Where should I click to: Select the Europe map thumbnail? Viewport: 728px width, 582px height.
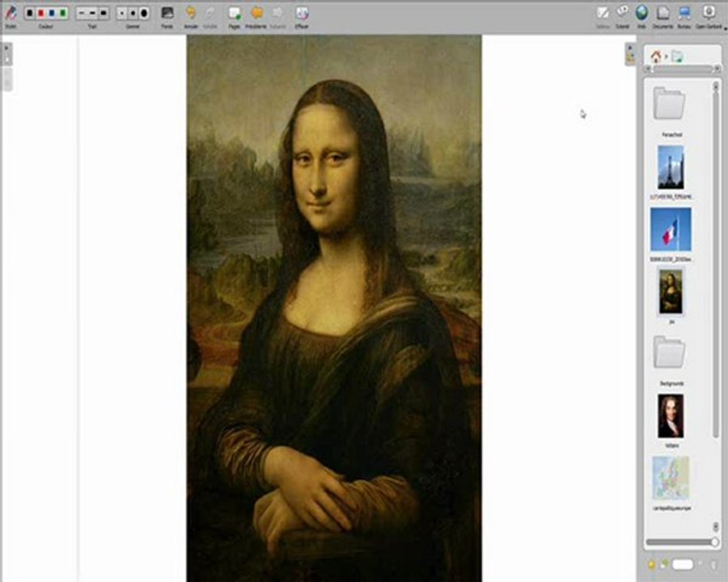pyautogui.click(x=671, y=478)
